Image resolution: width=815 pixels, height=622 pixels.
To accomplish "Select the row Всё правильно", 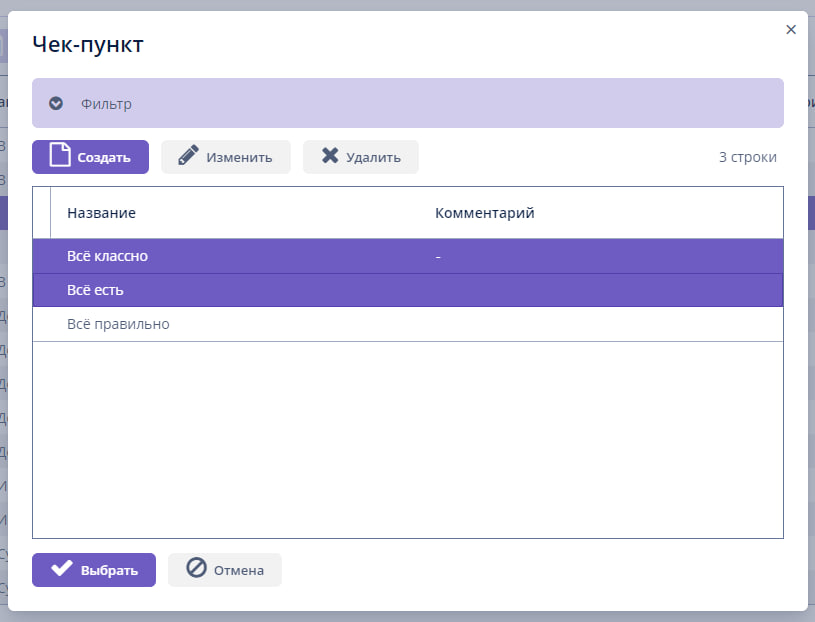I will [118, 324].
